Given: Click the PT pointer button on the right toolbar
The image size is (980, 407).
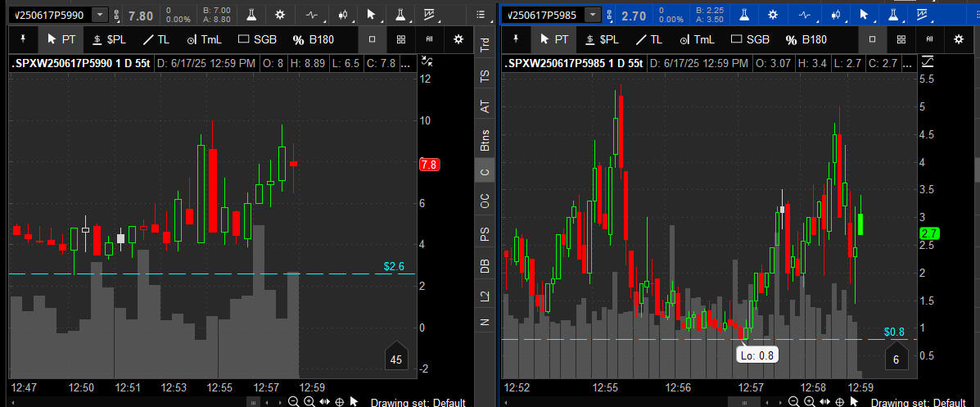Looking at the screenshot, I should coord(552,39).
